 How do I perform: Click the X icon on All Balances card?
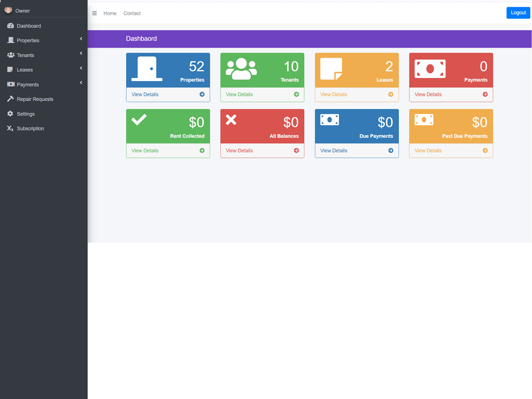pos(231,120)
